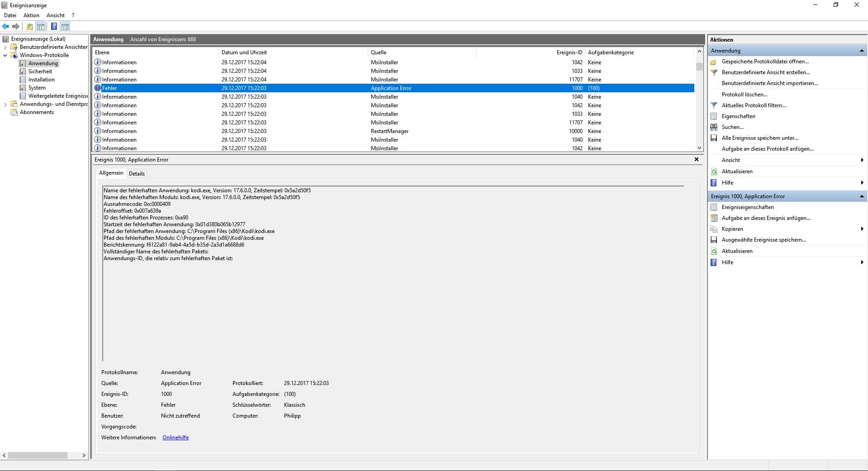Click the blue Help toolbar icon
Screen dimensions: 868x471
(x=54, y=26)
